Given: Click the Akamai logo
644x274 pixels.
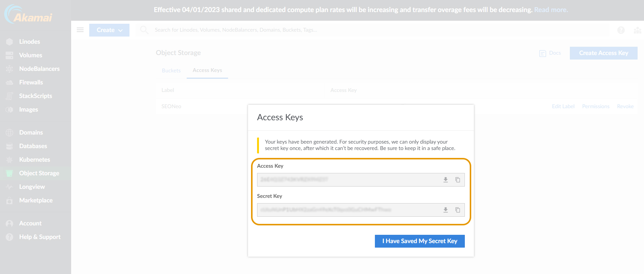Looking at the screenshot, I should click(29, 14).
